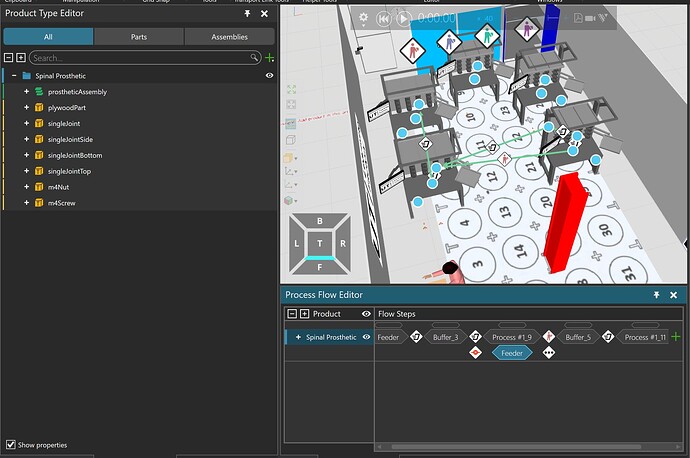Click the F face of navigation cube

point(319,267)
